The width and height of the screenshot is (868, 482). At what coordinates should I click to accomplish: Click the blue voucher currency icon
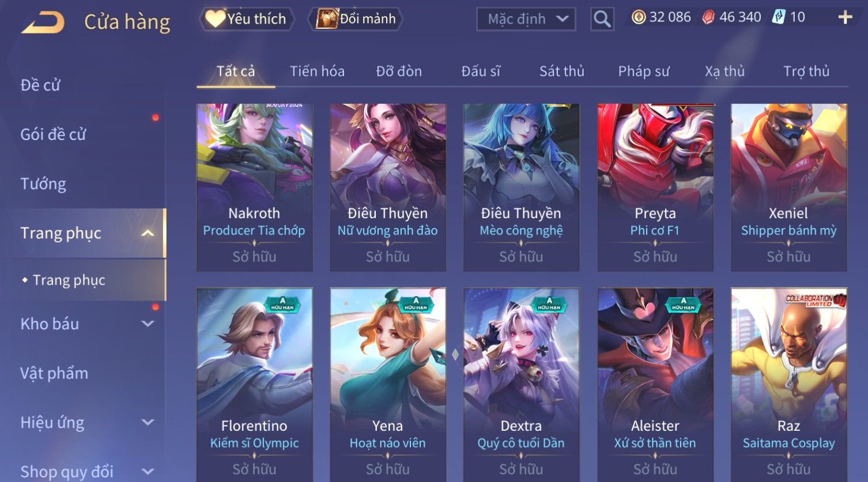[779, 17]
